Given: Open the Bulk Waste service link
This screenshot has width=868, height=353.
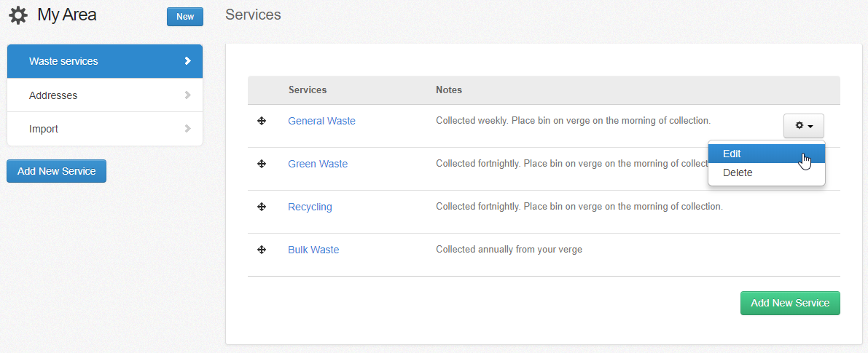Looking at the screenshot, I should coord(313,250).
